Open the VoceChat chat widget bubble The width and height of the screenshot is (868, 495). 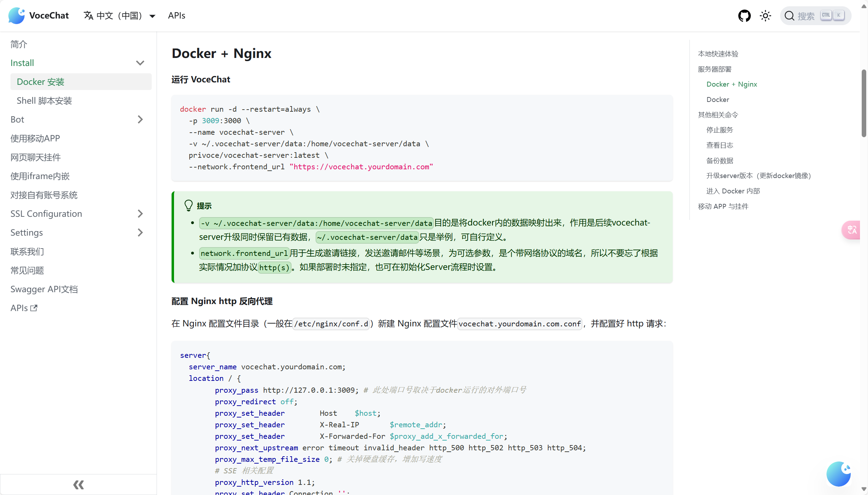[839, 474]
